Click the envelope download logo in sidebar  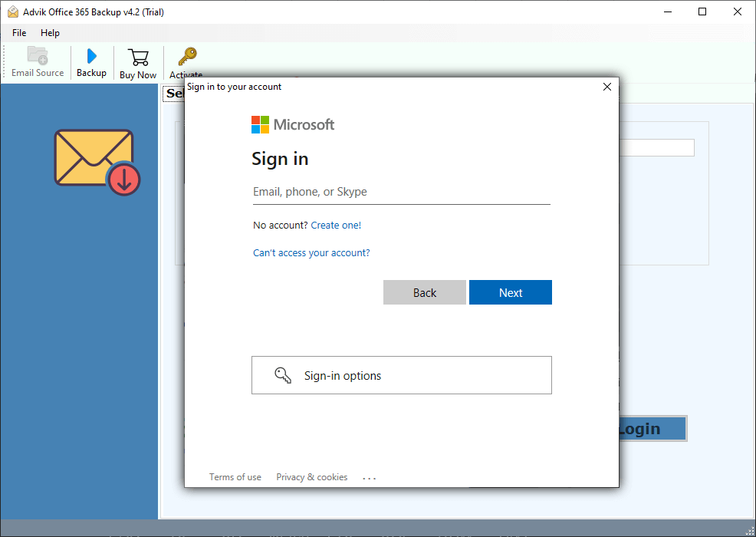[x=97, y=163]
